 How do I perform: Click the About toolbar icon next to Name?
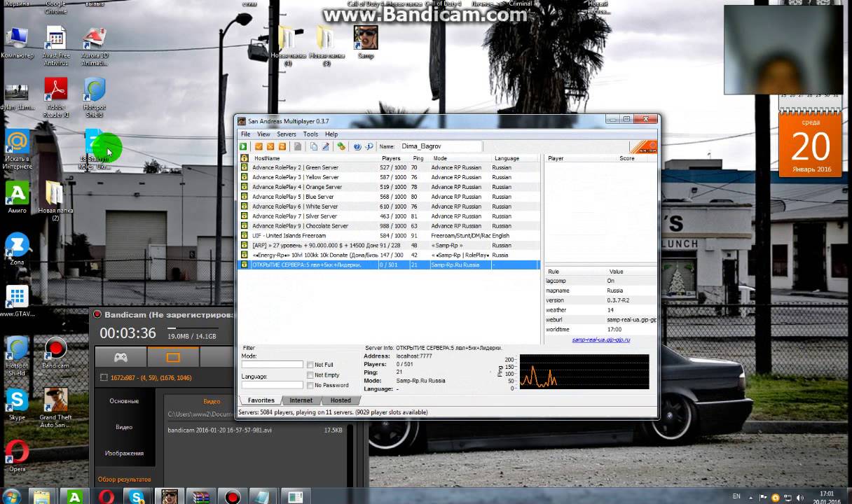[369, 146]
